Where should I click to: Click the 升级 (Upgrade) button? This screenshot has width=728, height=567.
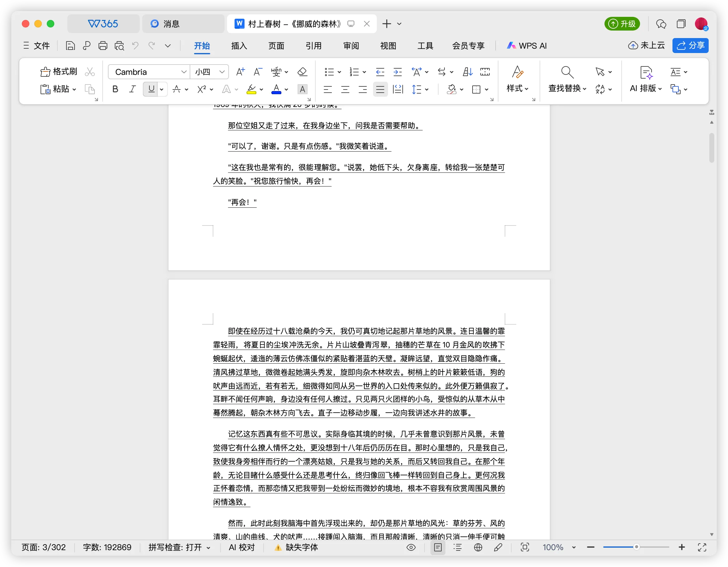coord(622,24)
